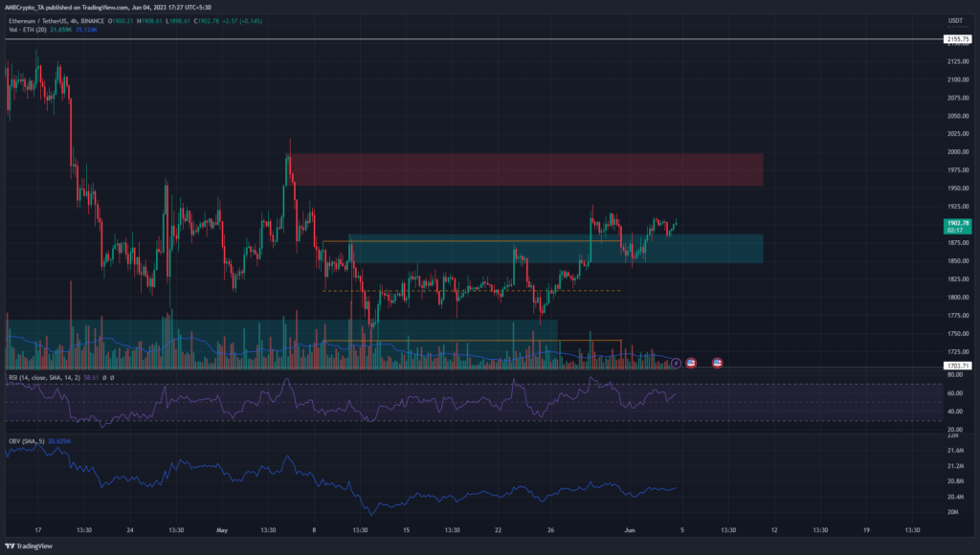Image resolution: width=980 pixels, height=555 pixels.
Task: Click the May label on the time axis
Action: click(222, 528)
